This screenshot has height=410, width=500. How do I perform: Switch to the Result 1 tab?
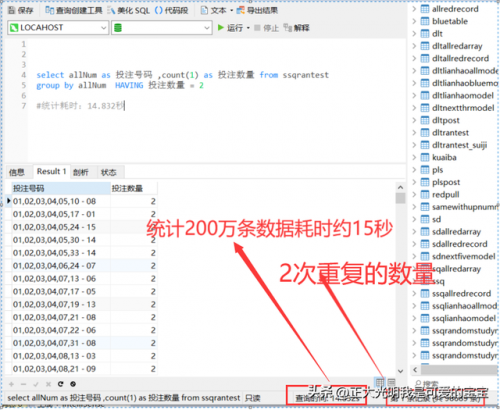tap(51, 172)
